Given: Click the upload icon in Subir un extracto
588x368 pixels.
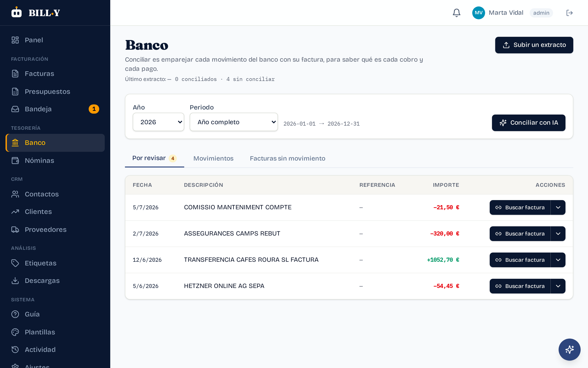Looking at the screenshot, I should pos(506,45).
